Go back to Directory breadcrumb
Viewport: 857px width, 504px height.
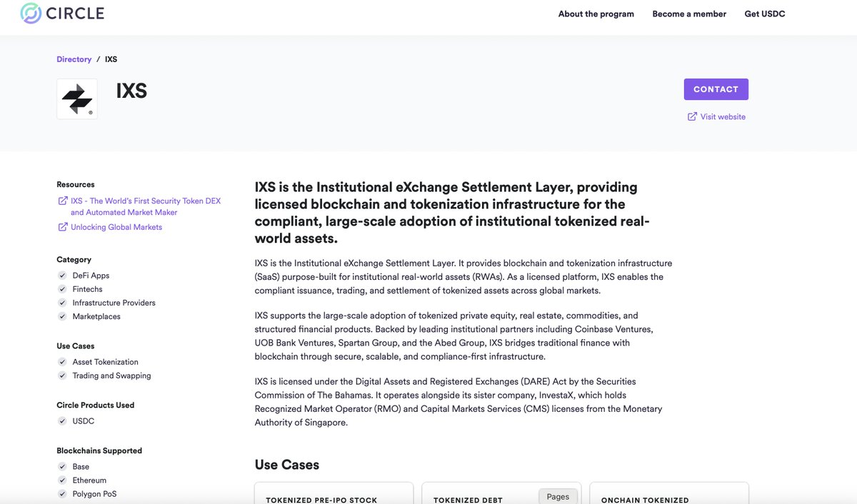[x=74, y=59]
